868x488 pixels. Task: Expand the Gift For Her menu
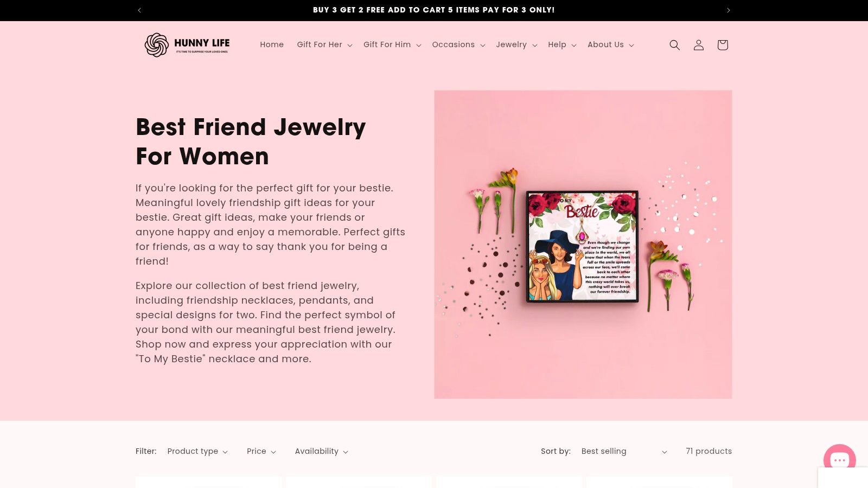(x=324, y=45)
